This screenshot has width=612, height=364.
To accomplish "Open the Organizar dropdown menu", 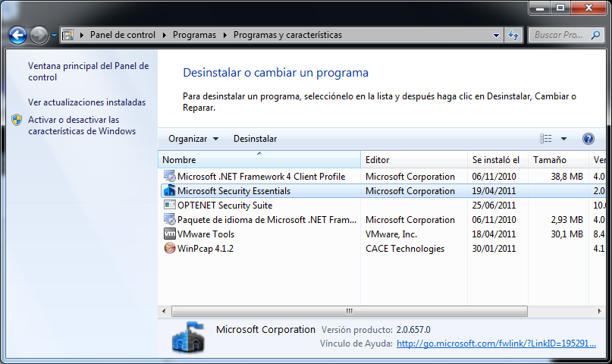I will coord(193,139).
